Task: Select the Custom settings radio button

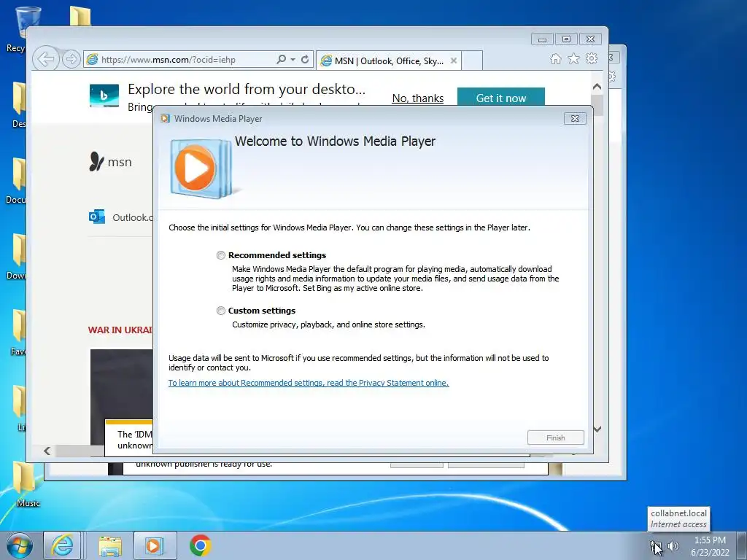Action: (220, 311)
